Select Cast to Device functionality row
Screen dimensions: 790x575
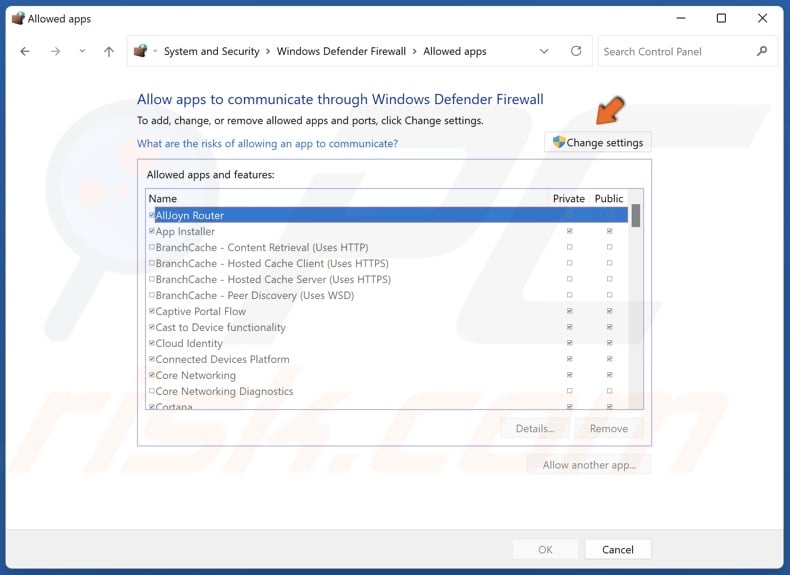387,328
